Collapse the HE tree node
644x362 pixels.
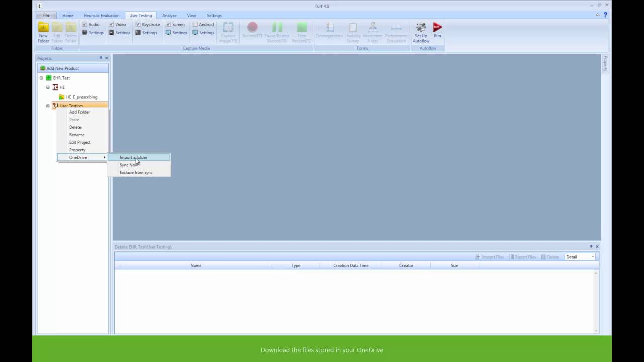coord(48,87)
